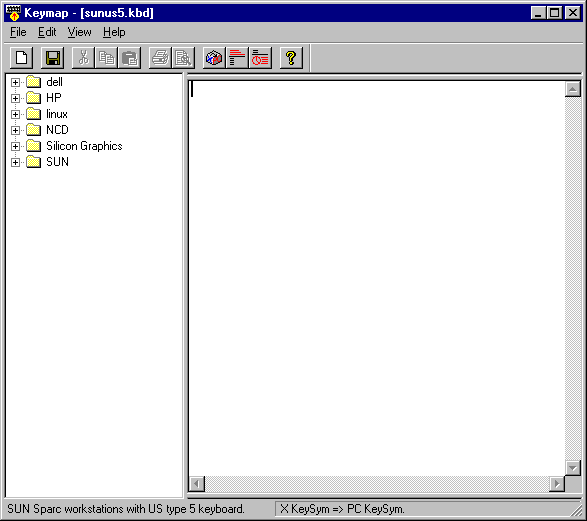Click the New document toolbar icon
The width and height of the screenshot is (587, 521).
pyautogui.click(x=21, y=58)
